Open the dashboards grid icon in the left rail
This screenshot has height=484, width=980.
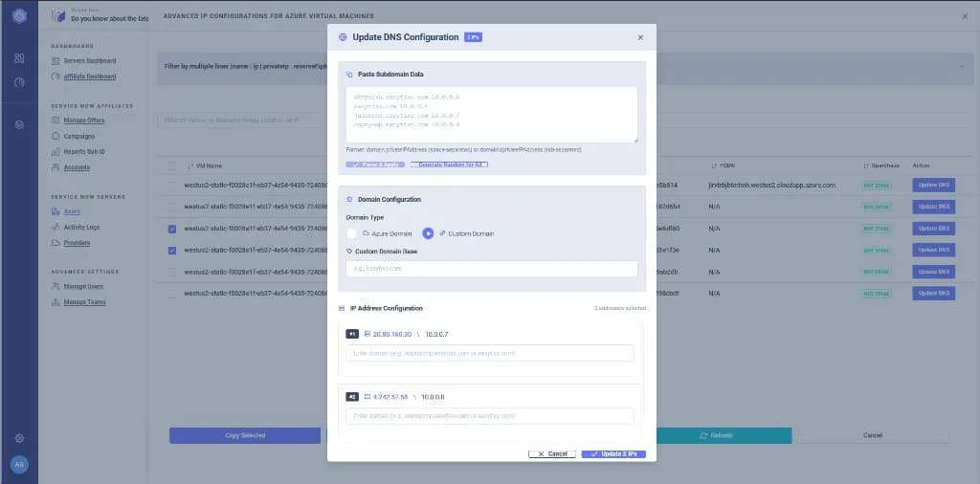tap(19, 58)
